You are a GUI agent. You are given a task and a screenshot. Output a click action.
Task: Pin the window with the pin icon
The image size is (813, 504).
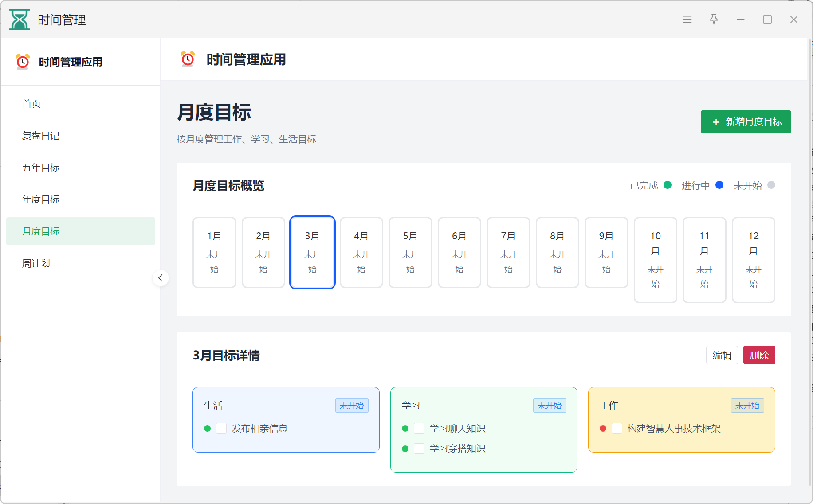714,20
